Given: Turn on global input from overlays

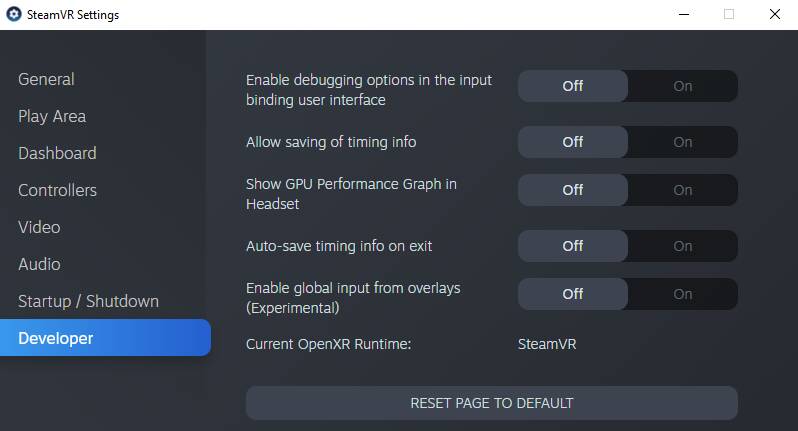Looking at the screenshot, I should 683,294.
